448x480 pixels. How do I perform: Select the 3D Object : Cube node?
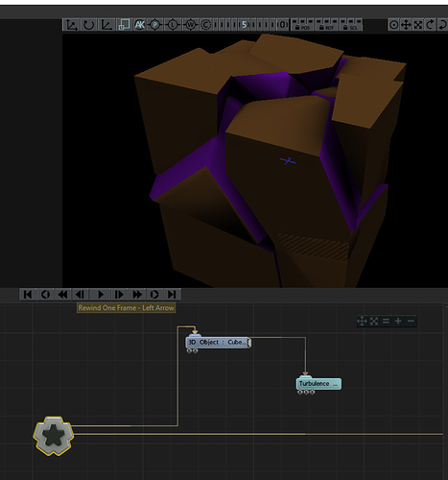[219, 343]
